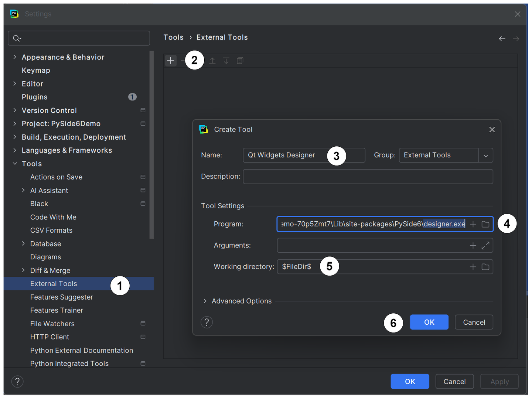The height and width of the screenshot is (399, 532).
Task: Click OK in the Create Tool dialog
Action: [x=429, y=322]
